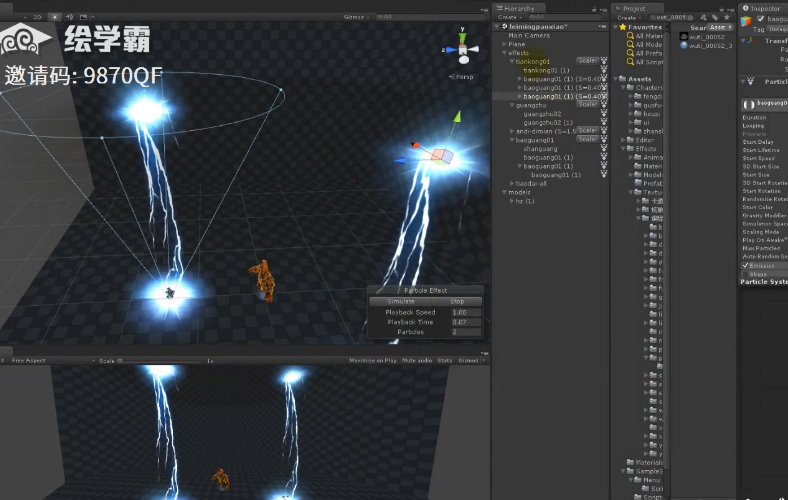788x500 pixels.
Task: Collapse leimingpaoxiao scene root
Action: [x=497, y=26]
